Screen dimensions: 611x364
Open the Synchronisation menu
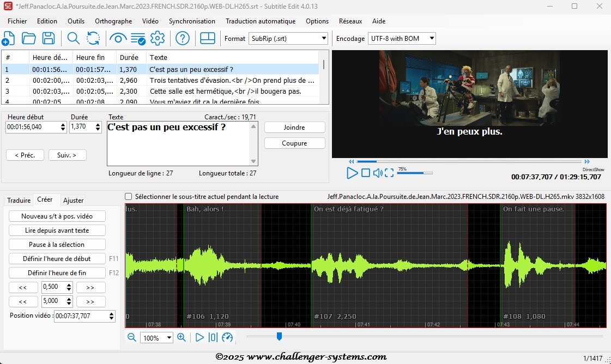tap(192, 21)
